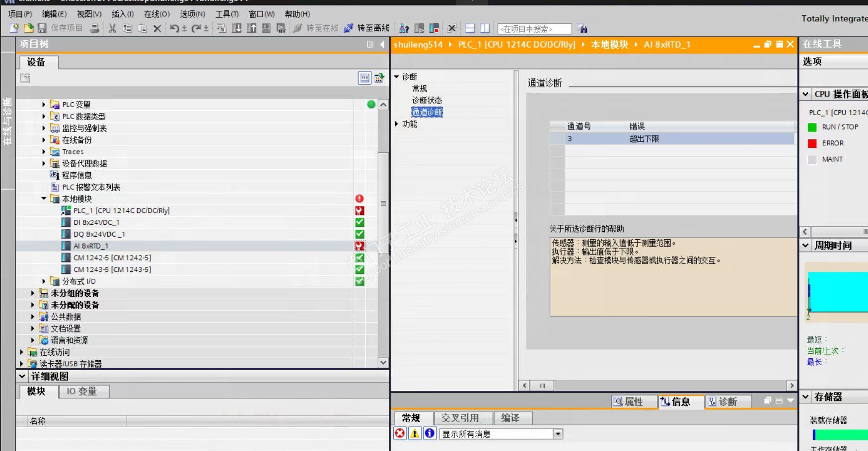The height and width of the screenshot is (451, 868).
Task: Click the 在项目中搜索 search field
Action: click(x=534, y=29)
